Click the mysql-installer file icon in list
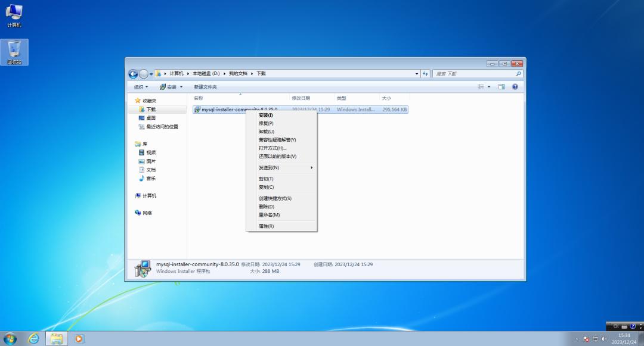The height and width of the screenshot is (346, 644). click(197, 110)
